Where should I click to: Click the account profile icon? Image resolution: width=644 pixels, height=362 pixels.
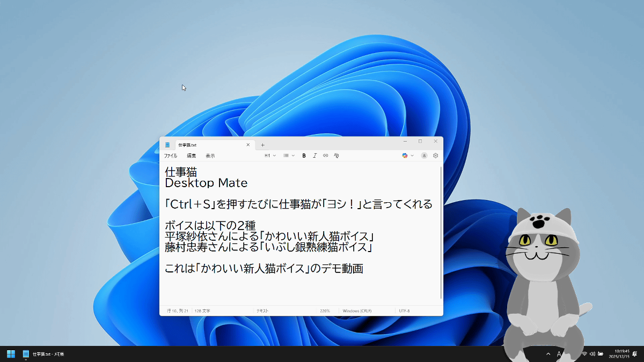tap(424, 156)
